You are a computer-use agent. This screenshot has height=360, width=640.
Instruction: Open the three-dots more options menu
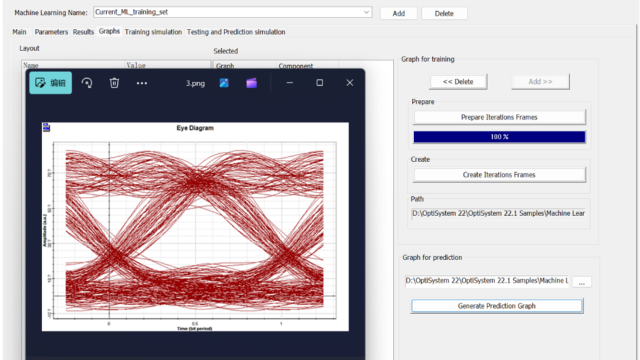click(x=142, y=83)
